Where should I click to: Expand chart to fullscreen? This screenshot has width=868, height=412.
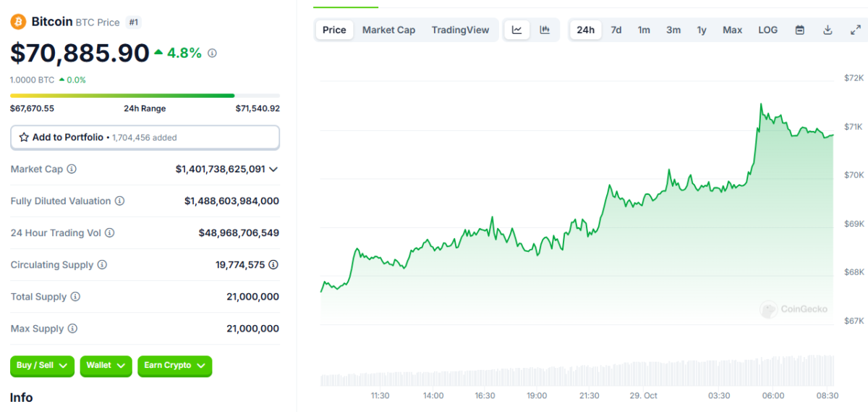pos(855,30)
